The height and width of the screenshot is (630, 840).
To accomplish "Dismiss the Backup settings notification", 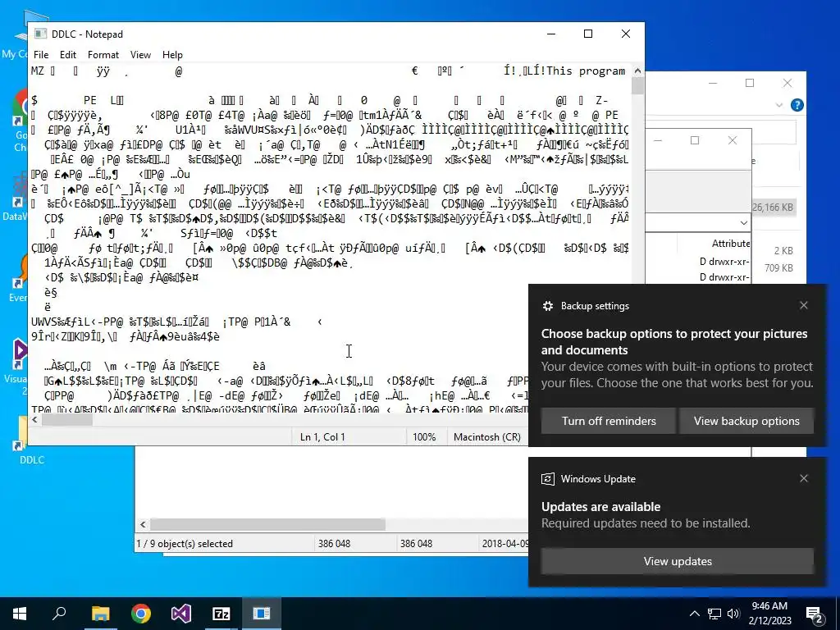I will (804, 305).
